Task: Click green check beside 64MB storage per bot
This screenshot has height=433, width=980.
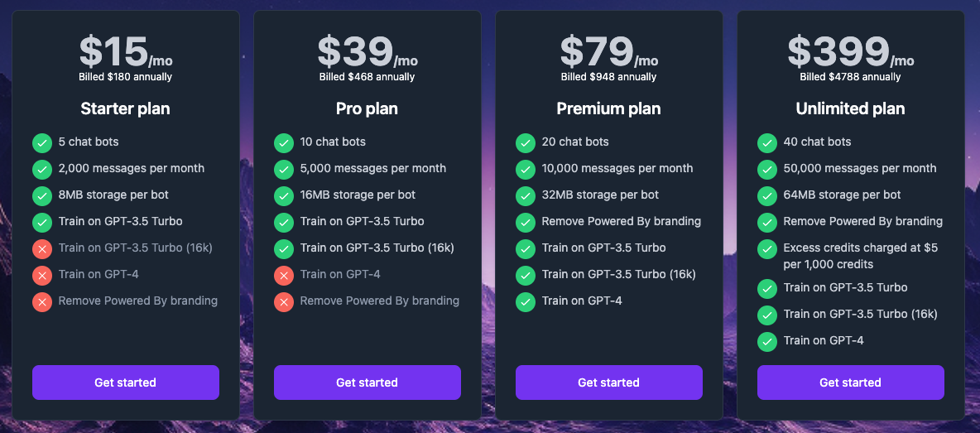Action: click(x=767, y=195)
